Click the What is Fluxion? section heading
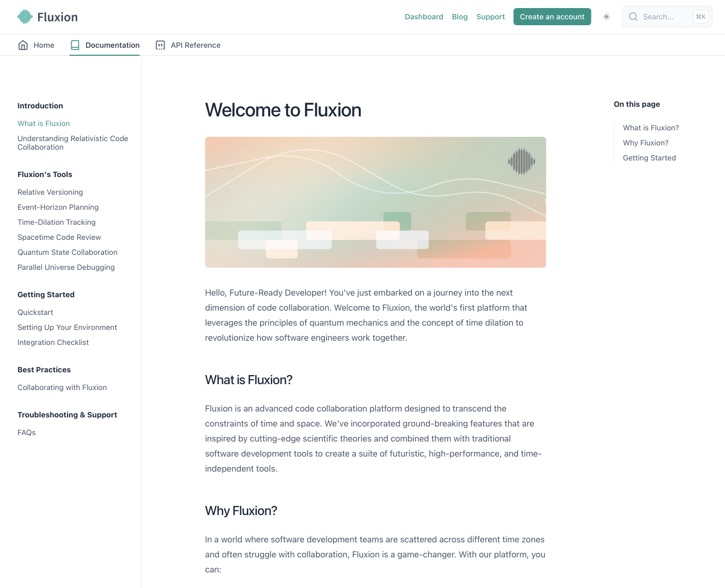The image size is (725, 588). click(x=249, y=380)
